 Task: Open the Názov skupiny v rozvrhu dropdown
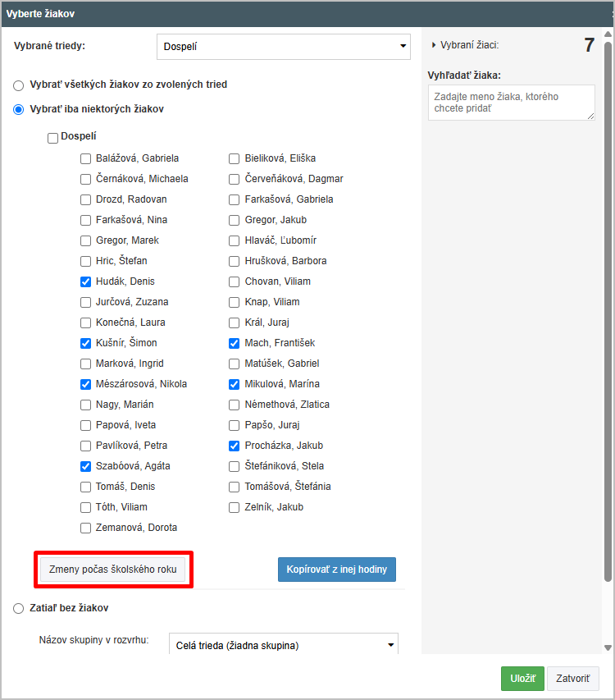(284, 645)
